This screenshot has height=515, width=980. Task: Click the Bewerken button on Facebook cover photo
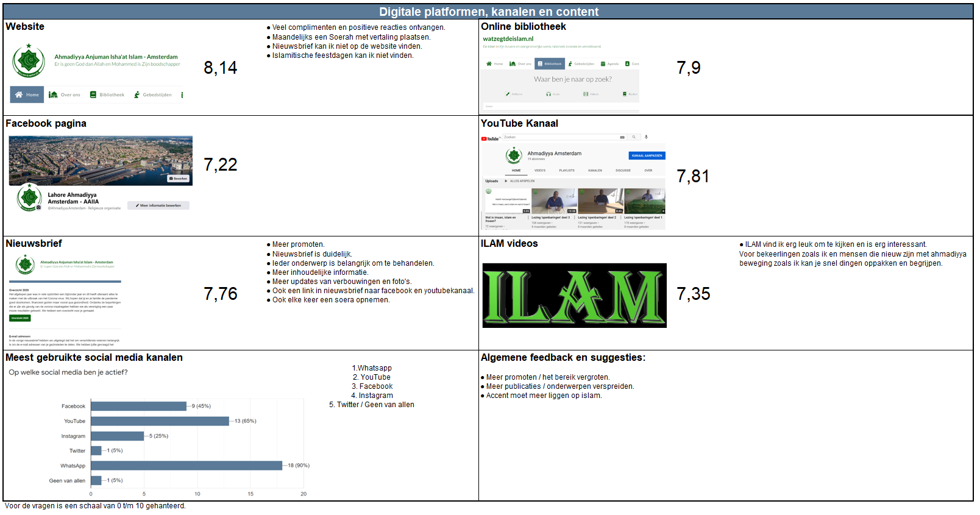click(x=179, y=179)
